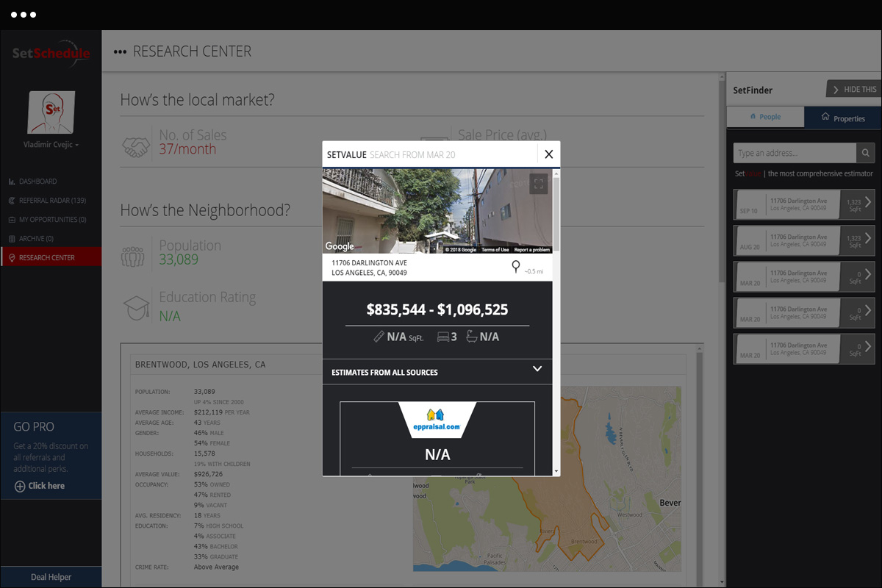The image size is (882, 588).
Task: Click the macOS-style window dots
Action: pyautogui.click(x=24, y=15)
